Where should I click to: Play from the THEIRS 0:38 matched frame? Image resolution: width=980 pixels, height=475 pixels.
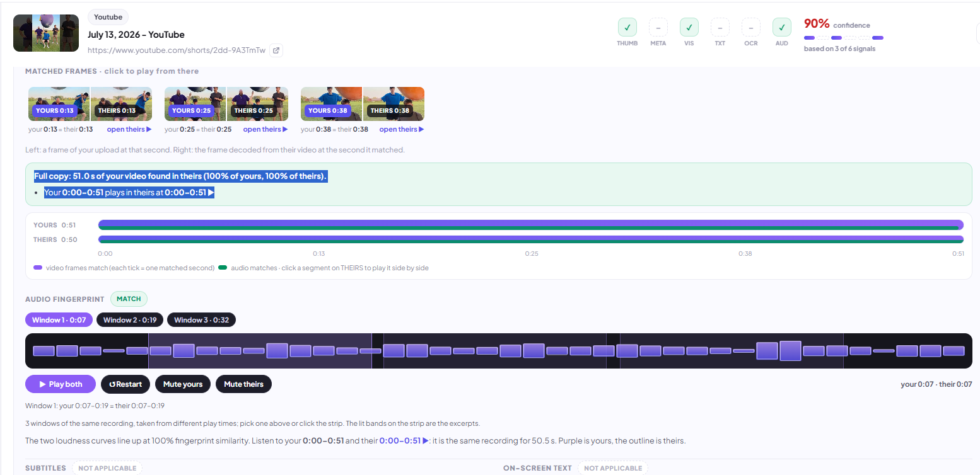(x=394, y=104)
